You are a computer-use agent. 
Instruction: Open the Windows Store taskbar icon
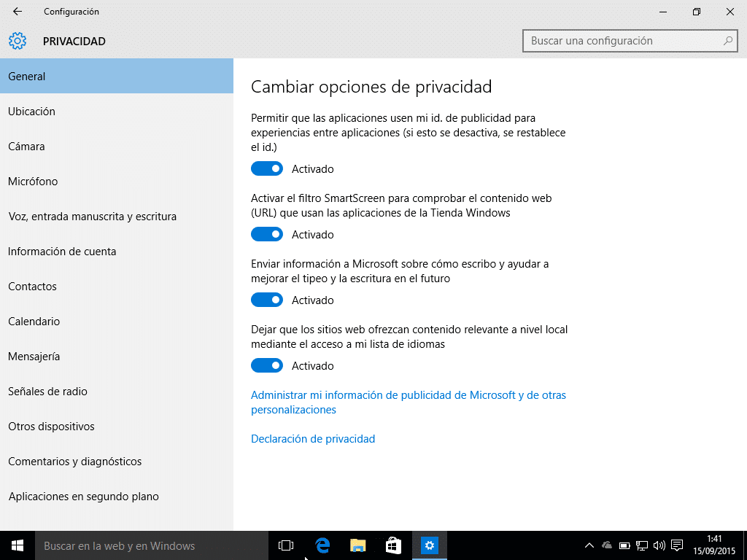(x=393, y=545)
